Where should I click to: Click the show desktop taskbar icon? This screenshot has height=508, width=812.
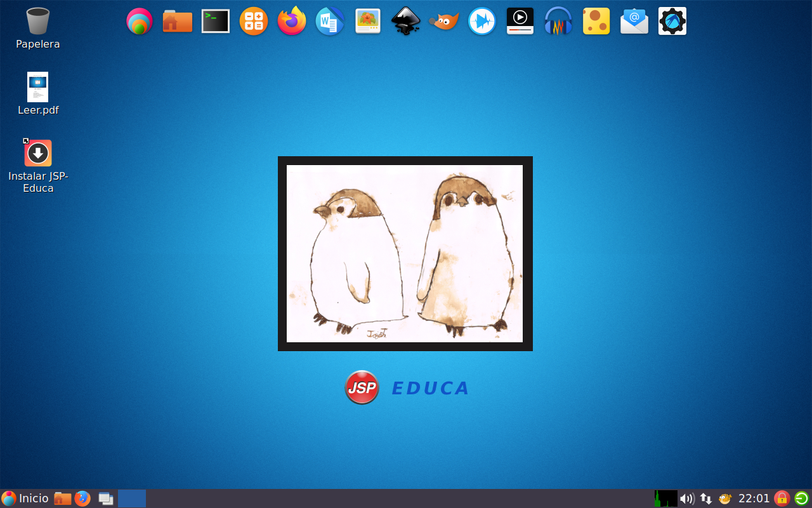[105, 499]
